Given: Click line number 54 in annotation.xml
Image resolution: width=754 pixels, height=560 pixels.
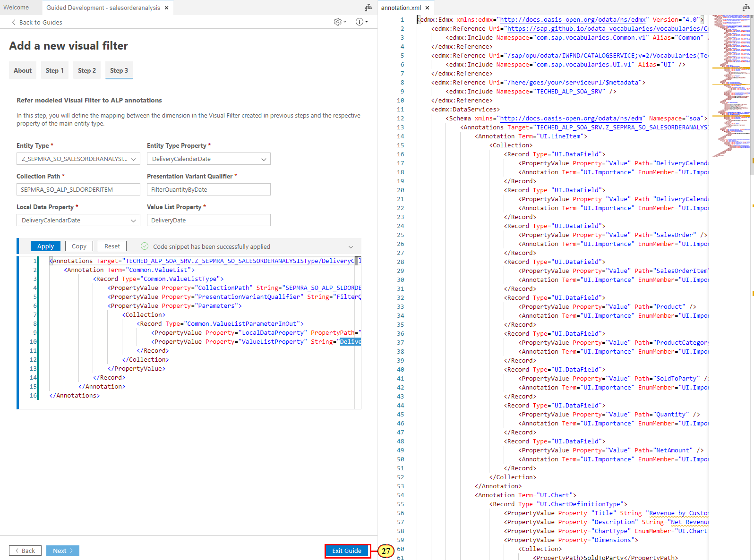Looking at the screenshot, I should tap(400, 495).
